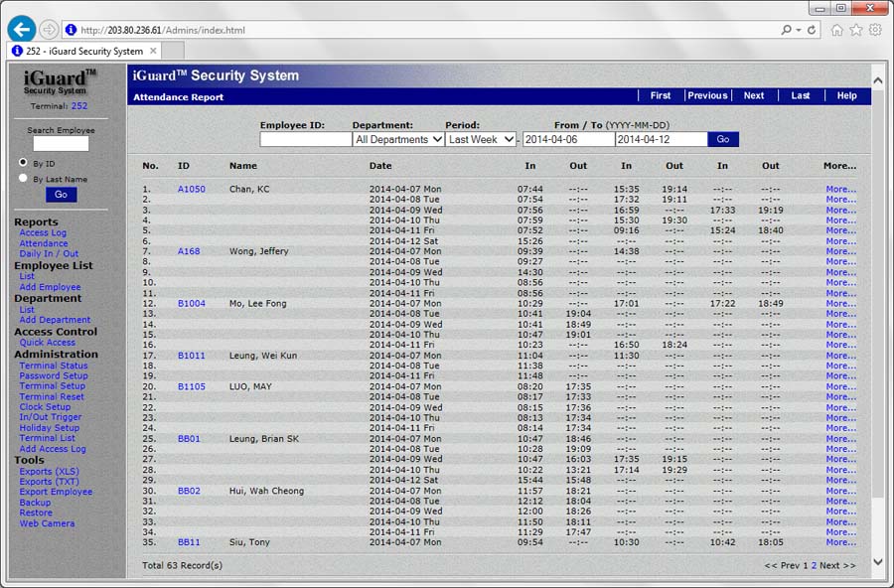Click Go under Search Employee
The width and height of the screenshot is (894, 588).
pos(61,195)
